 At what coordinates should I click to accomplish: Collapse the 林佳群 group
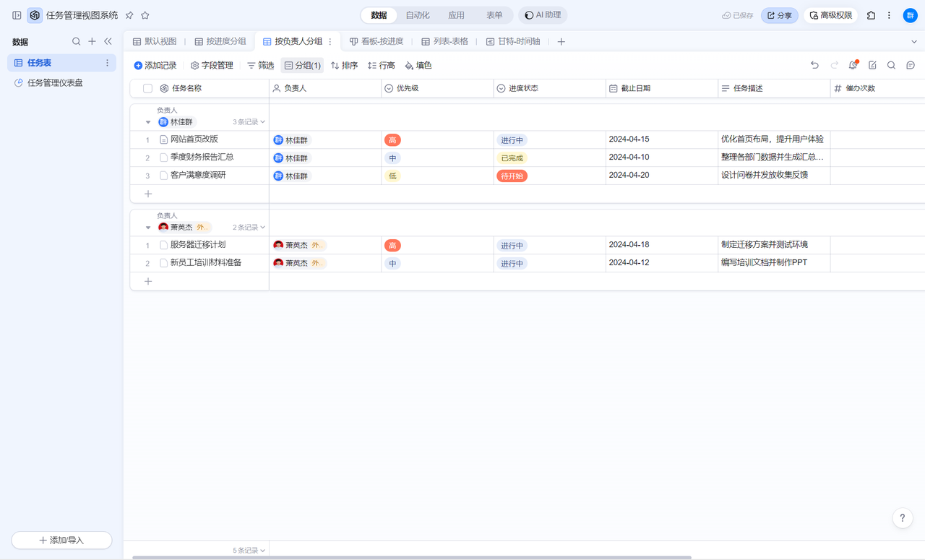point(148,122)
